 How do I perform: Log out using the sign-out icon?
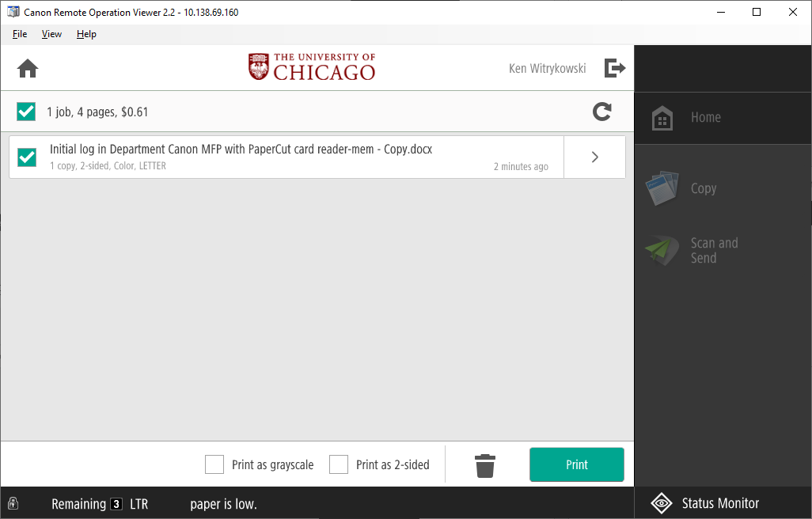click(x=615, y=68)
